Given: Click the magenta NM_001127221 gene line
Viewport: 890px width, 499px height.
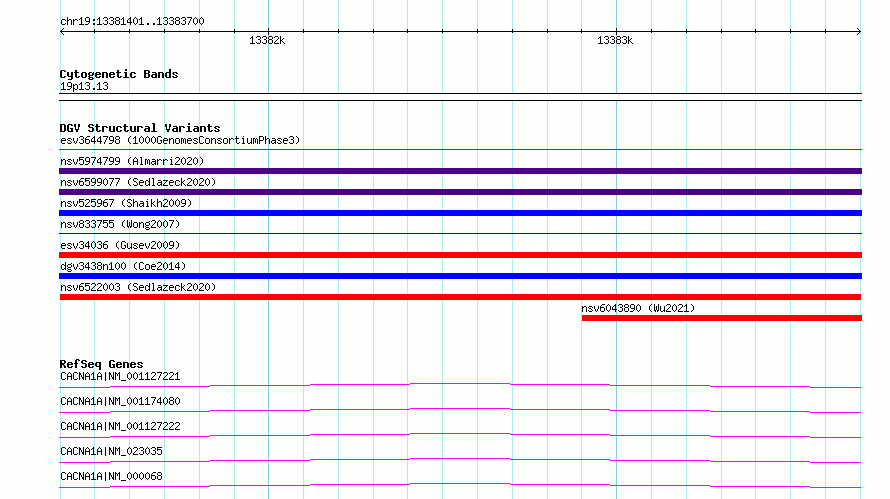Looking at the screenshot, I should coord(460,385).
